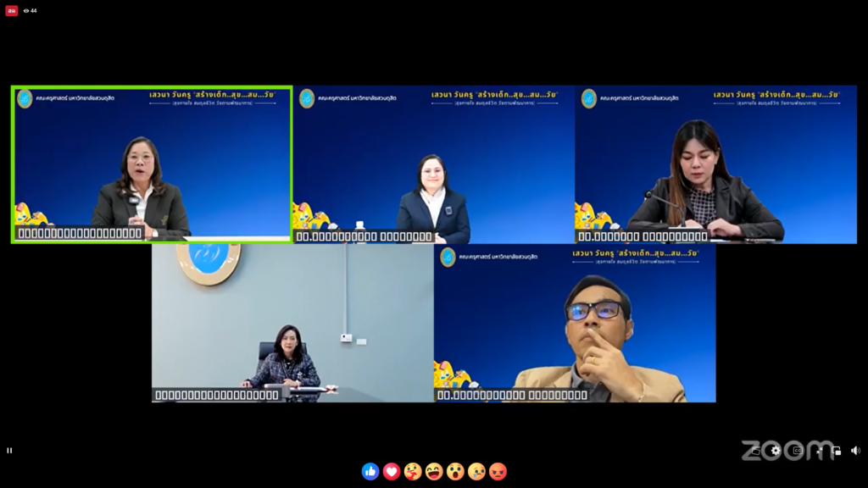Viewport: 868px width, 488px height.
Task: React with the Angry red face
Action: (x=498, y=472)
